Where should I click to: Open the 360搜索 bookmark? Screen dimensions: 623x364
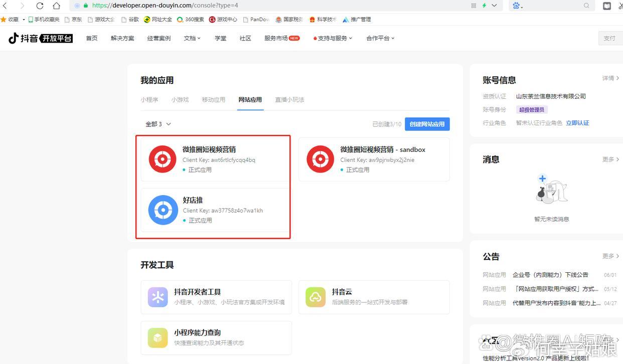(191, 20)
